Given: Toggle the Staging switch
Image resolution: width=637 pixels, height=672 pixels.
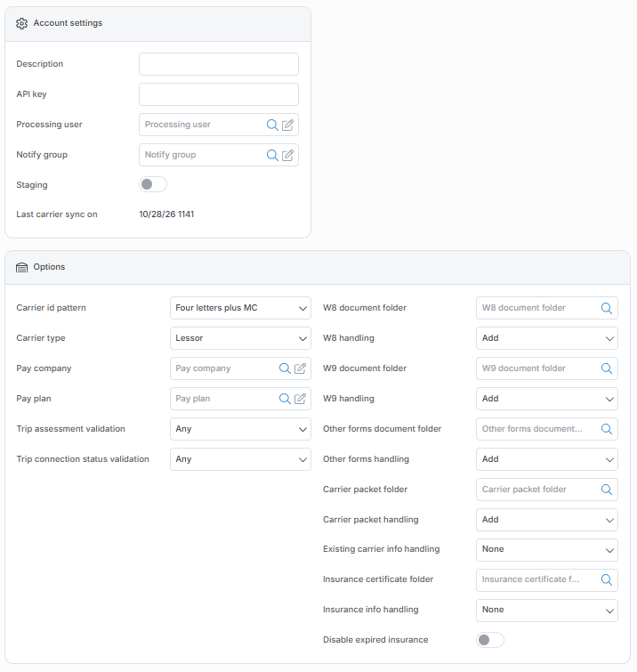Looking at the screenshot, I should (153, 184).
